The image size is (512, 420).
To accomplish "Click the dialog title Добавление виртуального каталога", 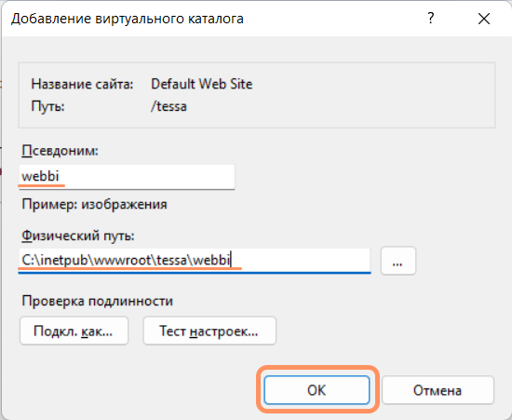I will point(128,19).
